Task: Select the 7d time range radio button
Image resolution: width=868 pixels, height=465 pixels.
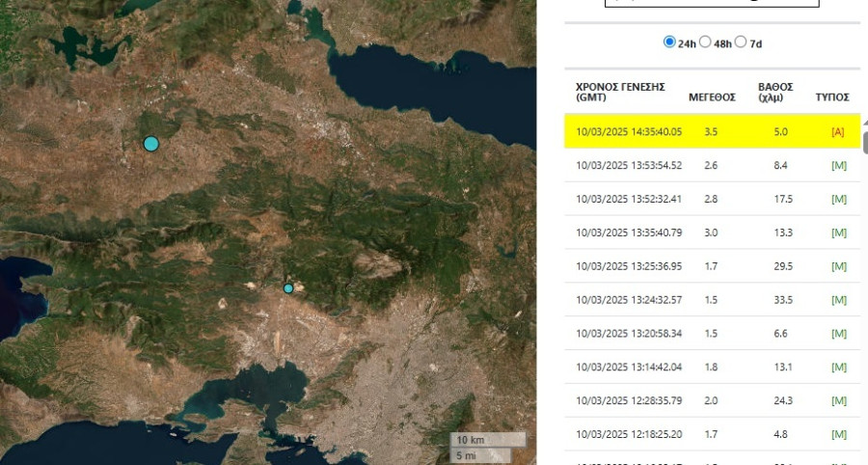Action: 741,42
